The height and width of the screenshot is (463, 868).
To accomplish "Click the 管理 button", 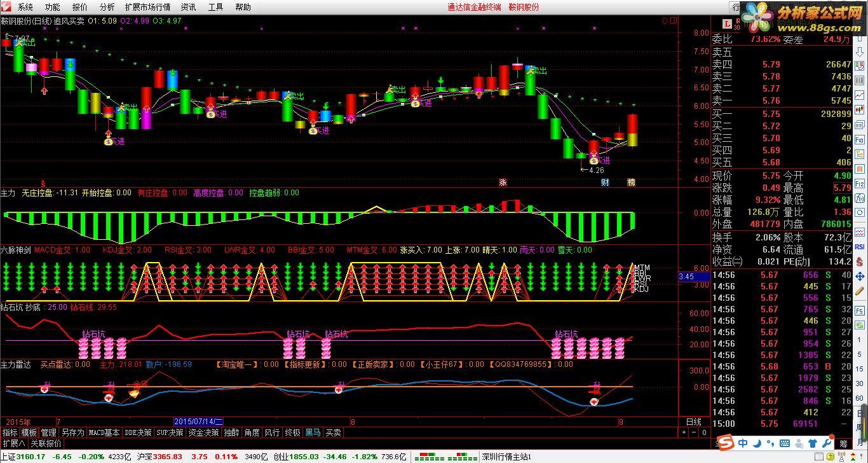I will tap(49, 432).
